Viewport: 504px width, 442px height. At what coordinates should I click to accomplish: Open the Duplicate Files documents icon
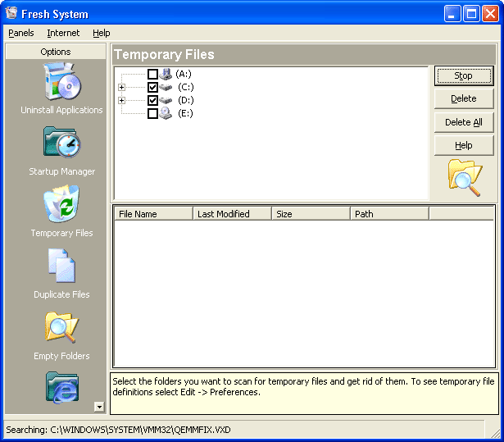point(62,266)
